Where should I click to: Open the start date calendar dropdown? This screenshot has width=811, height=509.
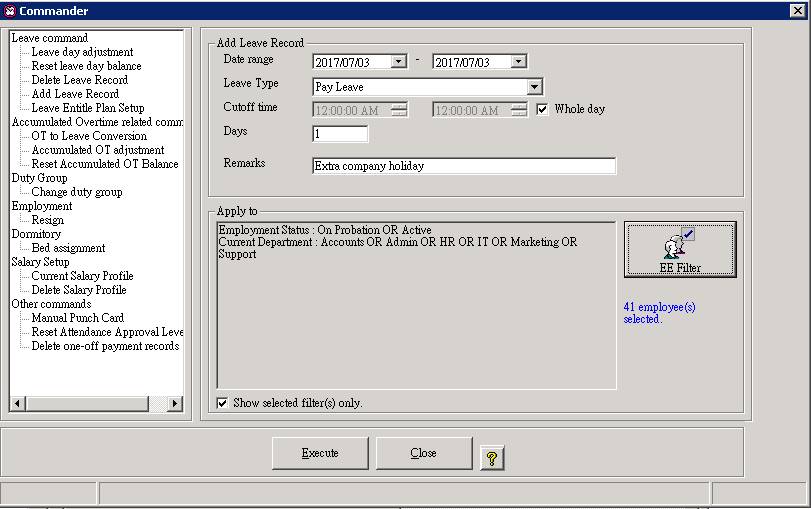398,62
